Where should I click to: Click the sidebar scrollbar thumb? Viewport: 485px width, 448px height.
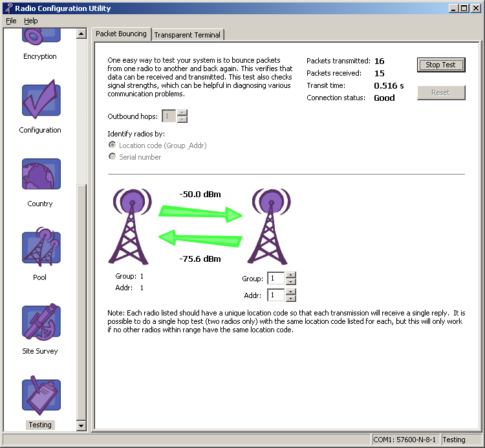[x=81, y=303]
